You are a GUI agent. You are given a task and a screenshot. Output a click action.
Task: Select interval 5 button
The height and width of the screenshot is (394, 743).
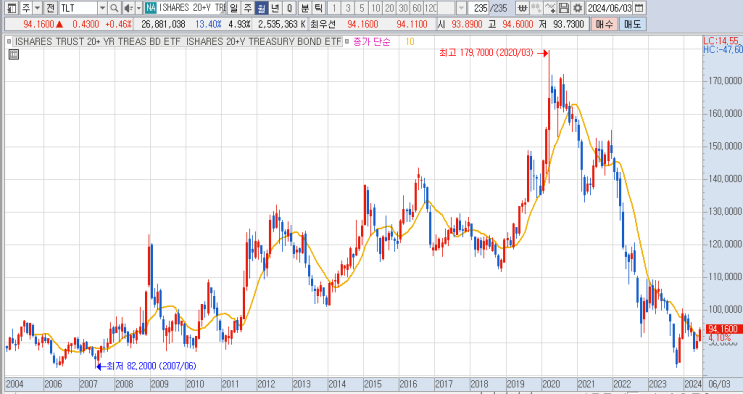(x=362, y=8)
